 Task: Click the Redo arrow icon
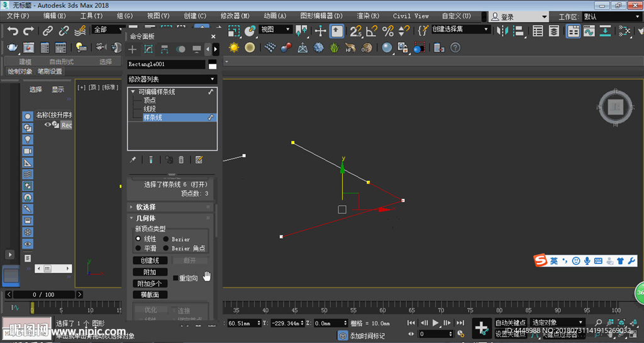point(29,31)
